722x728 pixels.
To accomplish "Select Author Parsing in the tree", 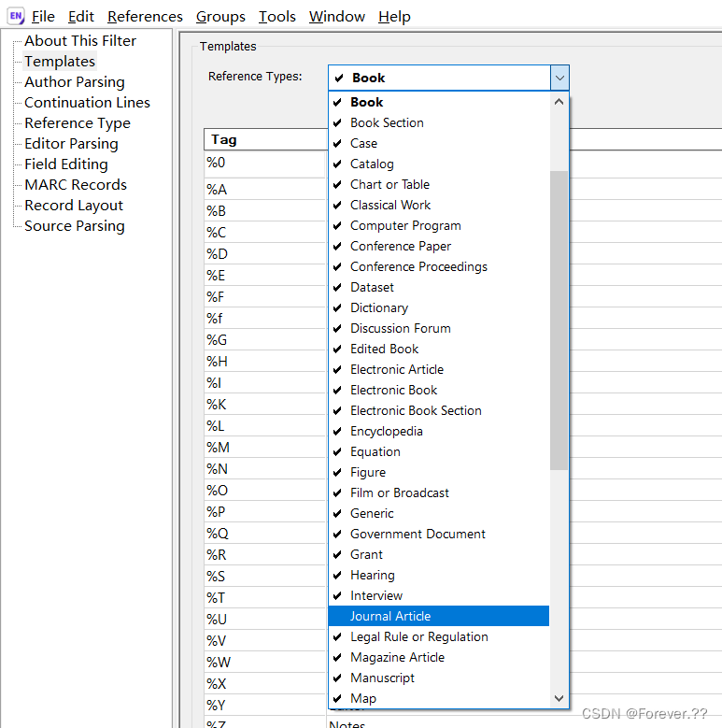I will click(75, 82).
